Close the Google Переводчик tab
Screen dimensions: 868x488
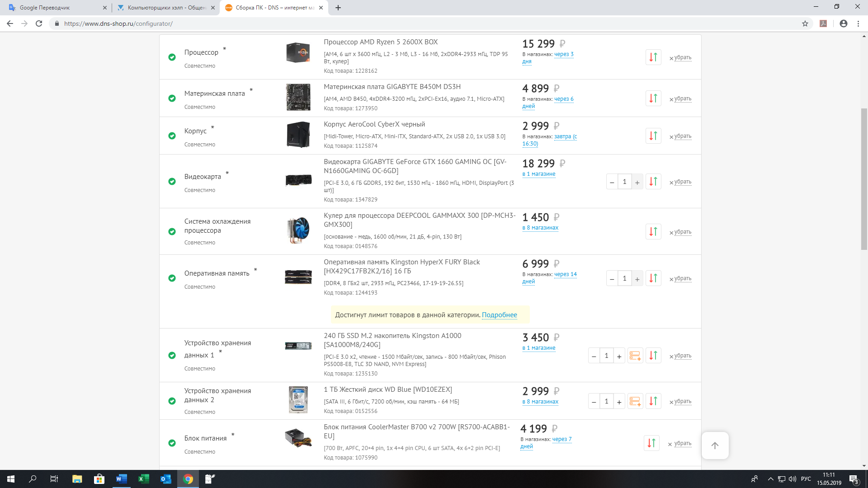[x=104, y=8]
